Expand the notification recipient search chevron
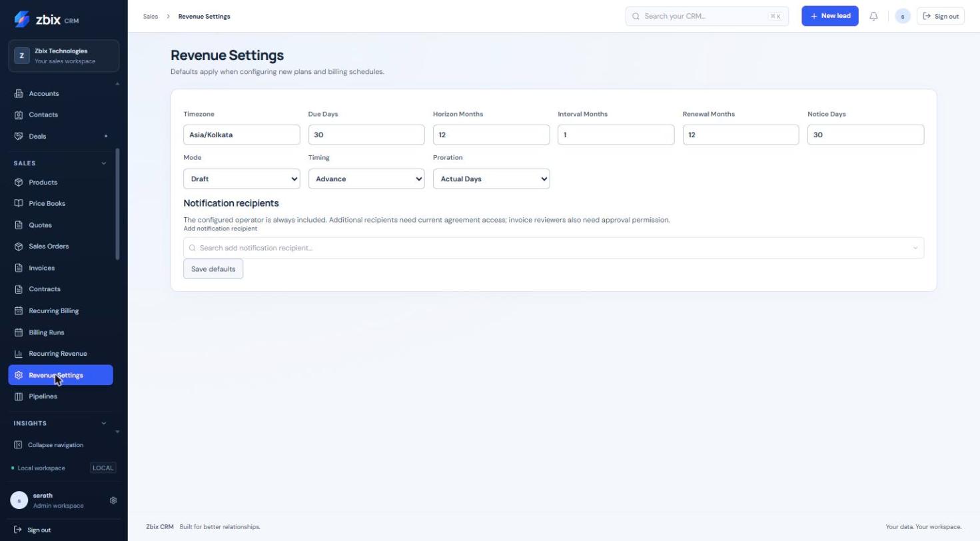Screen dimensions: 980x541 915,248
